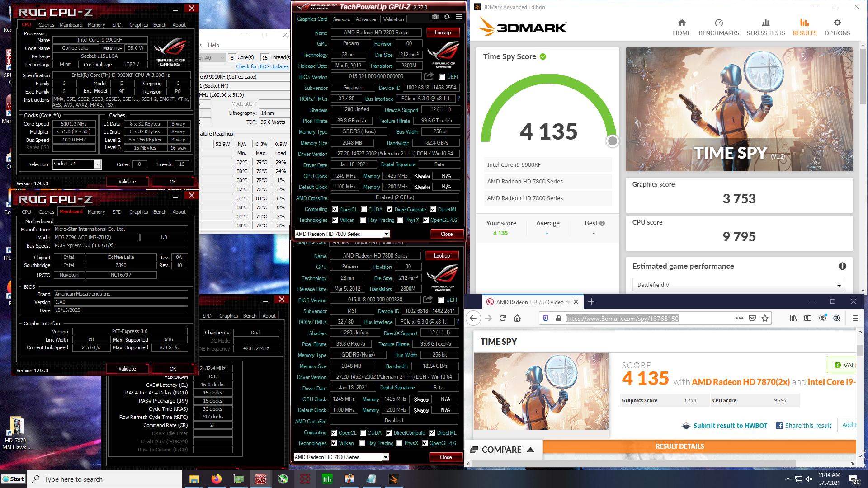Viewport: 868px width, 488px height.
Task: Toggle Vulkan checkbox in top GPU-Z window
Action: pos(335,220)
